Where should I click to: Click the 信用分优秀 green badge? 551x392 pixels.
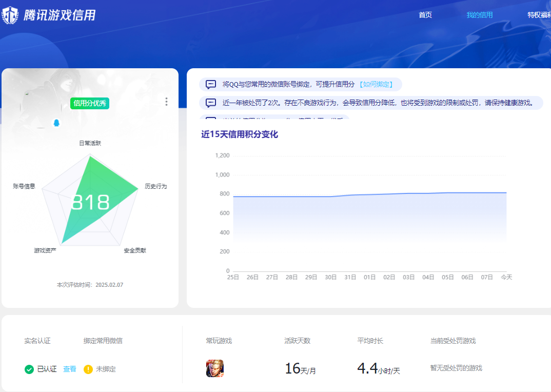tap(90, 103)
